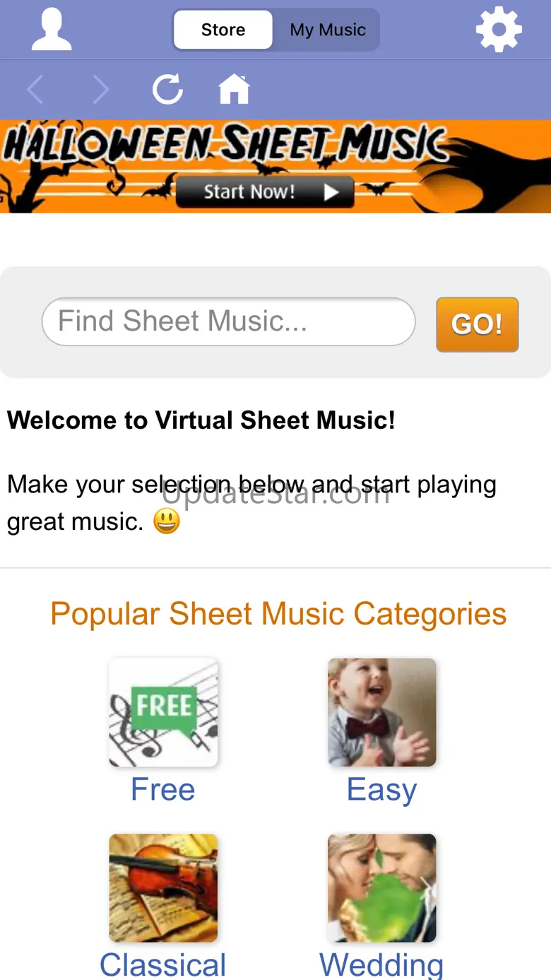The height and width of the screenshot is (980, 551).
Task: Follow the Wedding category text link
Action: click(x=382, y=964)
